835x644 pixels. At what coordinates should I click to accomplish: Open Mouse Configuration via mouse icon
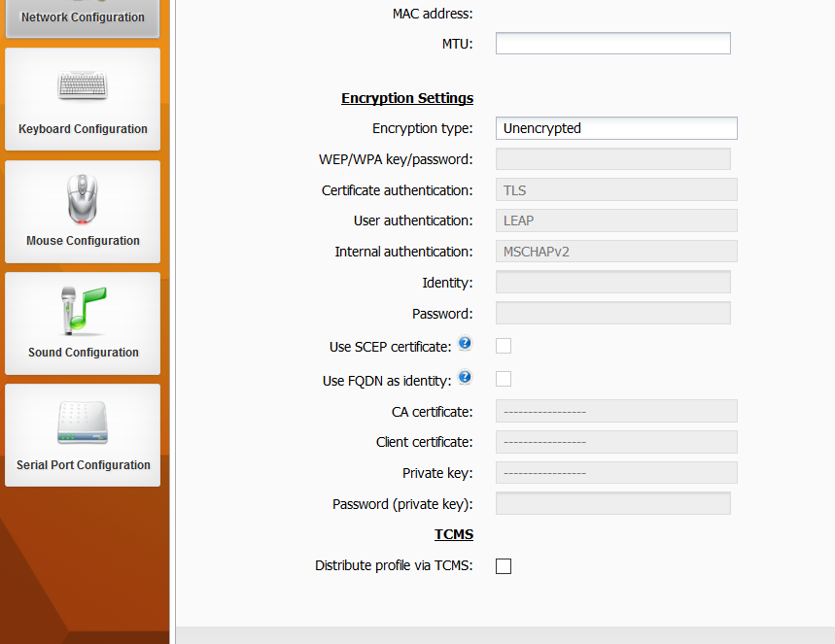(83, 199)
